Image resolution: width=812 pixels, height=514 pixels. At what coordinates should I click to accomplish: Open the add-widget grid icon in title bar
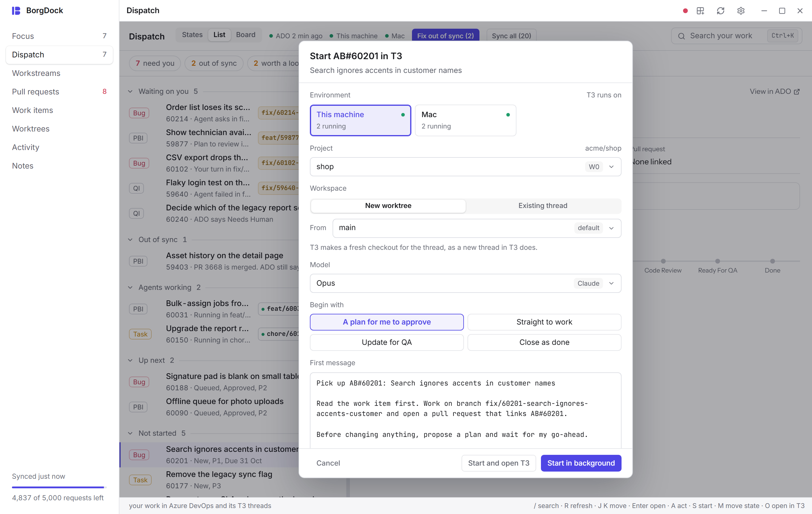pos(700,11)
